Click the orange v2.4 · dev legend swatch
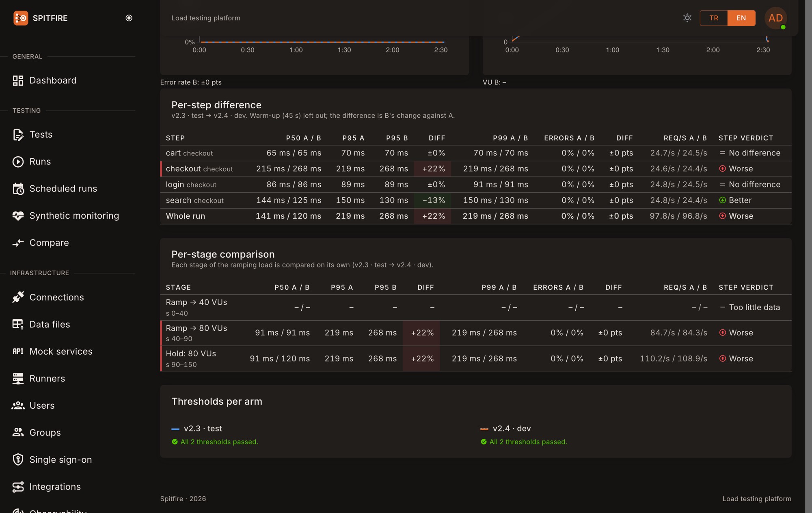812x513 pixels. (x=484, y=429)
